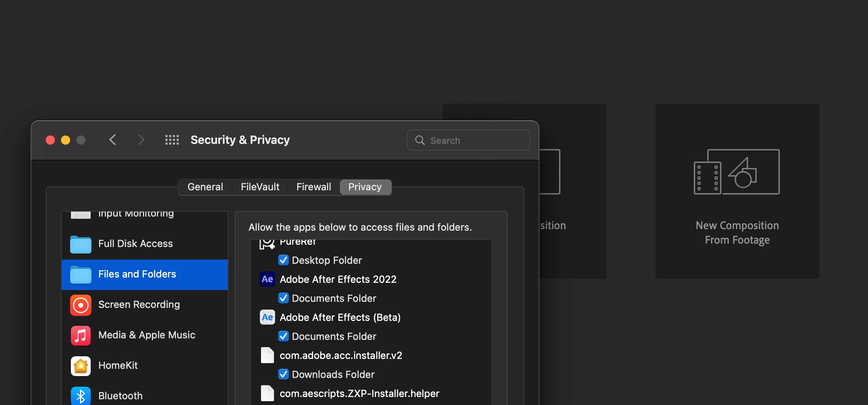Uncheck Desktop Folder for PureRef
The height and width of the screenshot is (405, 868).
tap(283, 260)
